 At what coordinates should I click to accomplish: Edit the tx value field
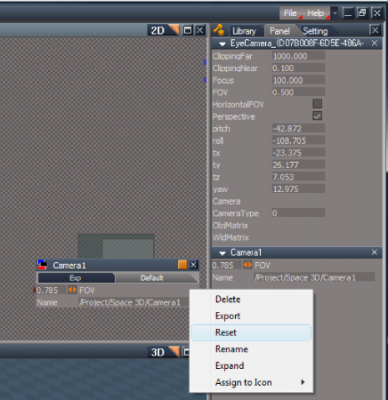[x=298, y=153]
